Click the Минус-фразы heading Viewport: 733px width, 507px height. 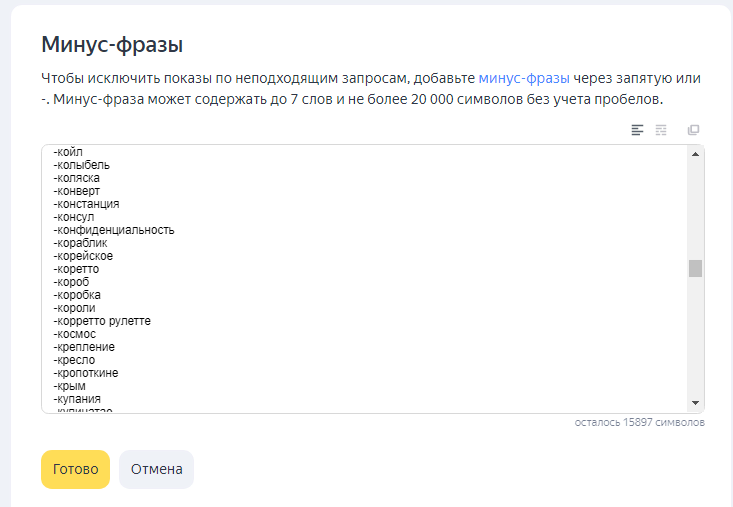(x=112, y=45)
